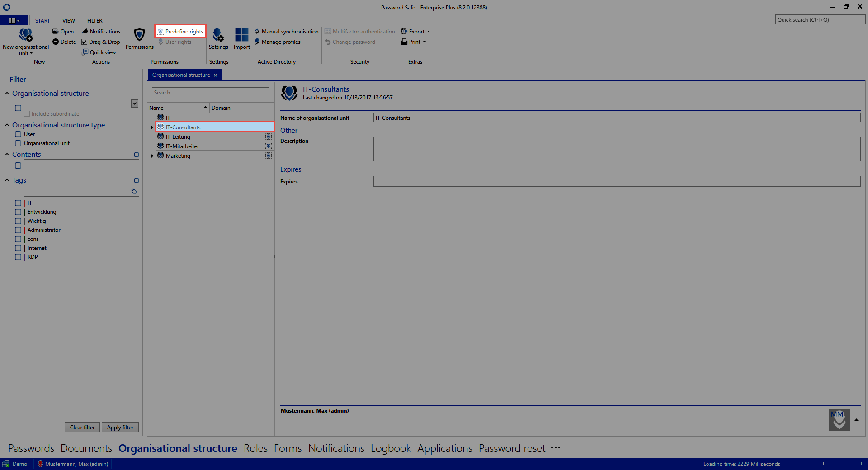This screenshot has height=470, width=868.
Task: Enable the Contents filter checkbox
Action: tap(18, 165)
